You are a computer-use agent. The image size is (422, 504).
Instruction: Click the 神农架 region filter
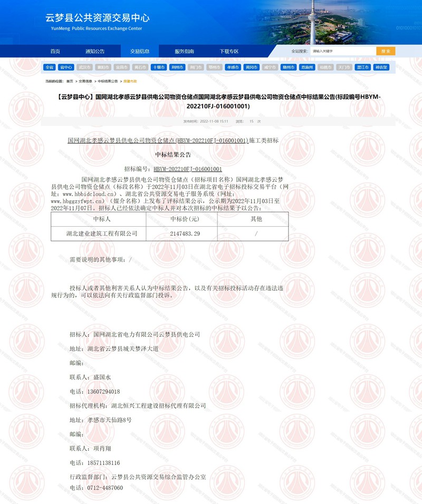[381, 67]
